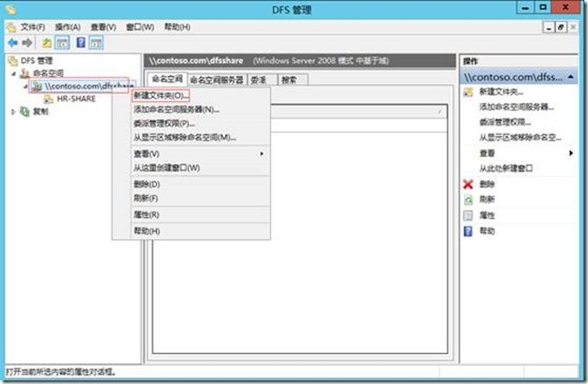Click 委派管理权限... in actions pane
Screen dimensions: 588x384
click(x=505, y=122)
